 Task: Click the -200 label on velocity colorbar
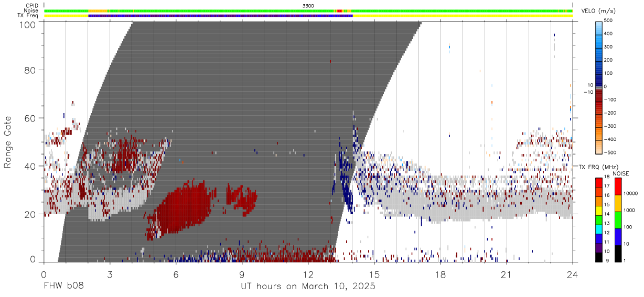pyautogui.click(x=610, y=113)
